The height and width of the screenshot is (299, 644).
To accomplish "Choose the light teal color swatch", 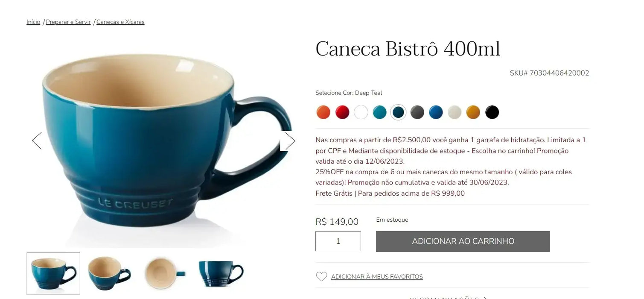I will point(380,112).
